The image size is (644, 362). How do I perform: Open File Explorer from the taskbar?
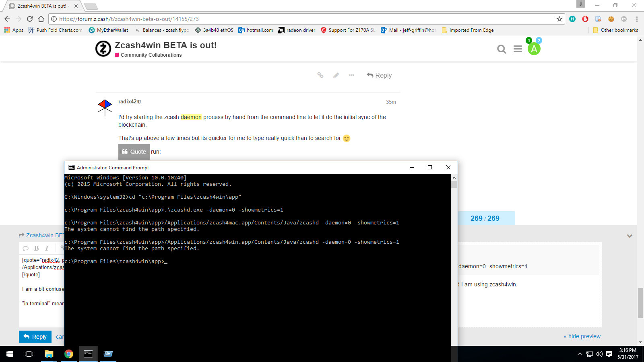[x=49, y=354]
